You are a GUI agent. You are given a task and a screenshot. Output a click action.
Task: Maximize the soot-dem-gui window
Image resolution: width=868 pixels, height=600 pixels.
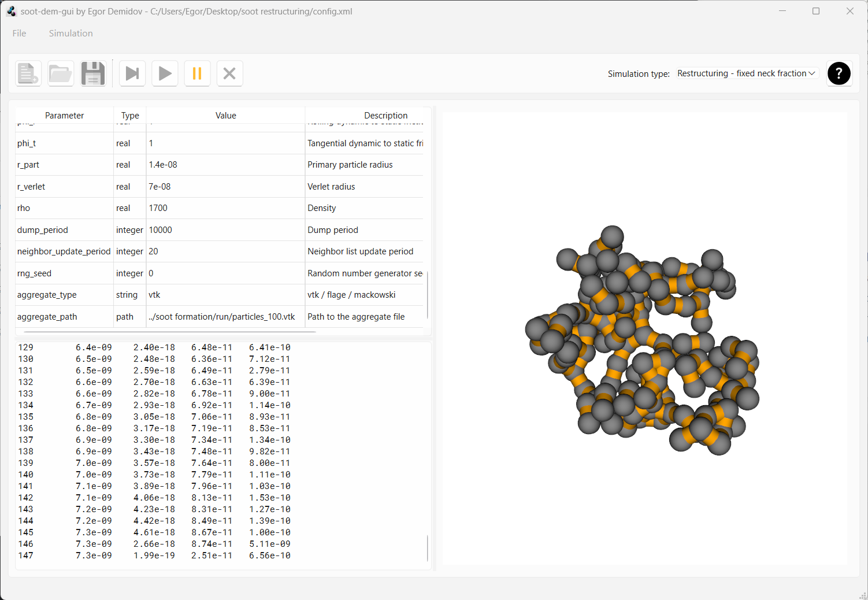816,11
